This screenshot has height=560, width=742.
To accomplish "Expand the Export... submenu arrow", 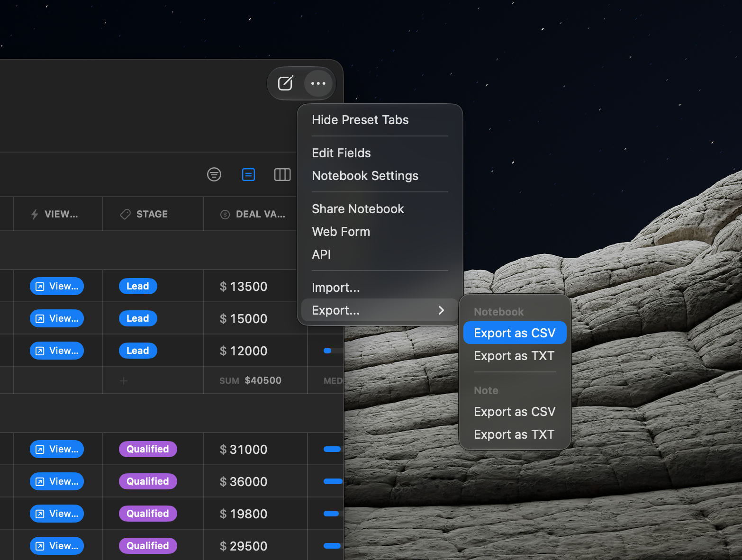I will click(441, 310).
